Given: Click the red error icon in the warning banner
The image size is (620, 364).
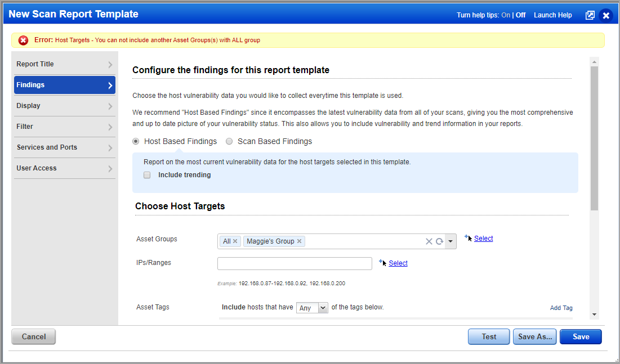Looking at the screenshot, I should [23, 40].
